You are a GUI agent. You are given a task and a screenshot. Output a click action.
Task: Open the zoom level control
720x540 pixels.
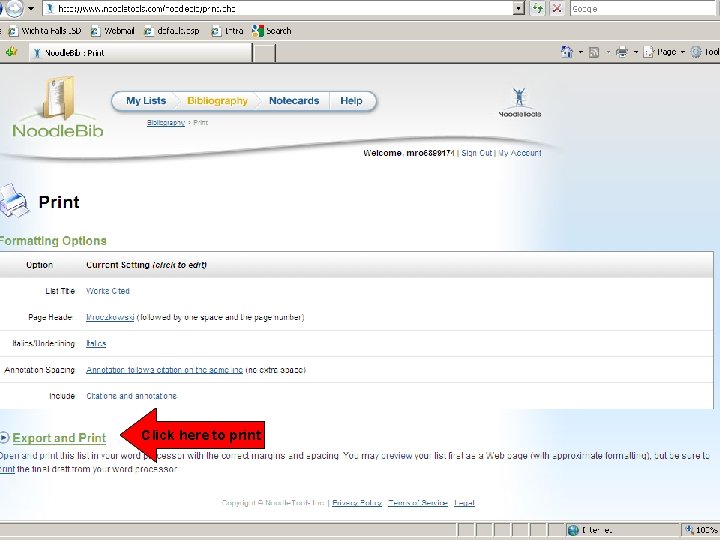click(701, 530)
